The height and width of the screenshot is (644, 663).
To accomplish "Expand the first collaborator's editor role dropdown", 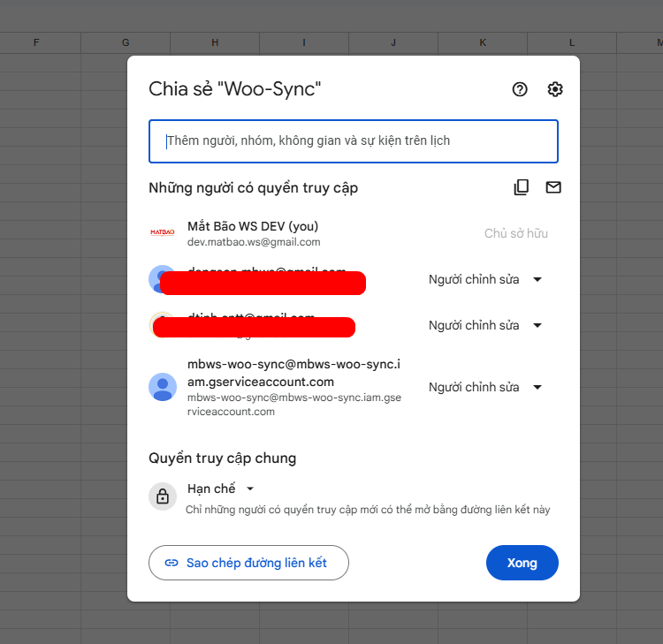I will pyautogui.click(x=485, y=280).
